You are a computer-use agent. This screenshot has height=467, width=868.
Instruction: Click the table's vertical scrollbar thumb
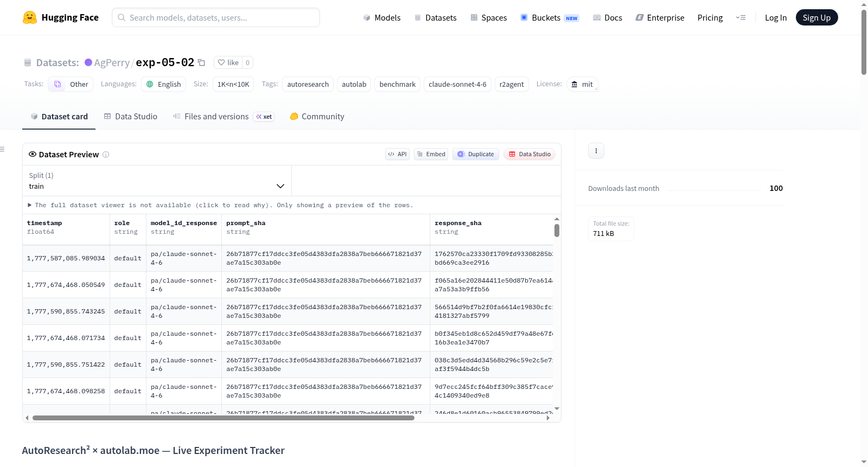(x=557, y=231)
